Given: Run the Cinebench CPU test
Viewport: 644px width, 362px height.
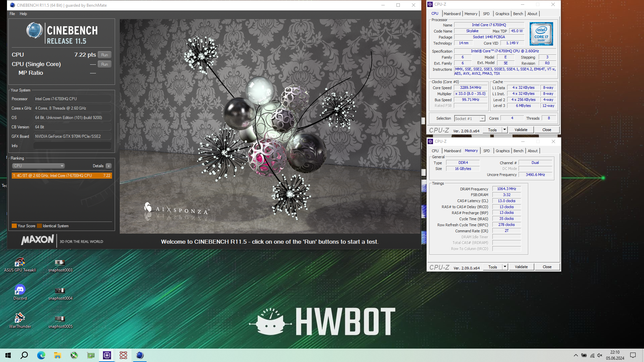Looking at the screenshot, I should point(105,55).
